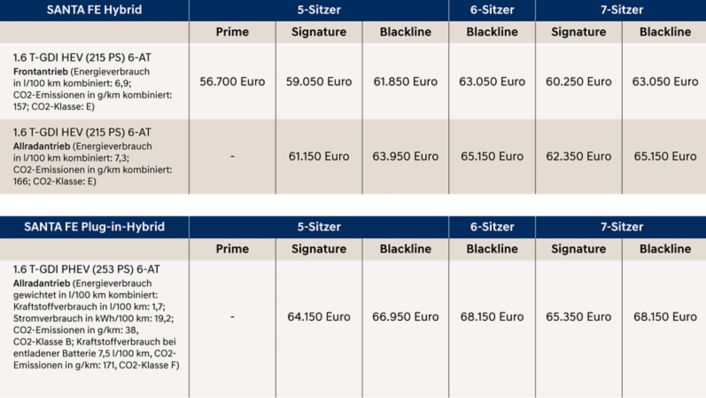Click the 66.950 Euro PHEV Blackline price
The width and height of the screenshot is (706, 398).
click(405, 317)
